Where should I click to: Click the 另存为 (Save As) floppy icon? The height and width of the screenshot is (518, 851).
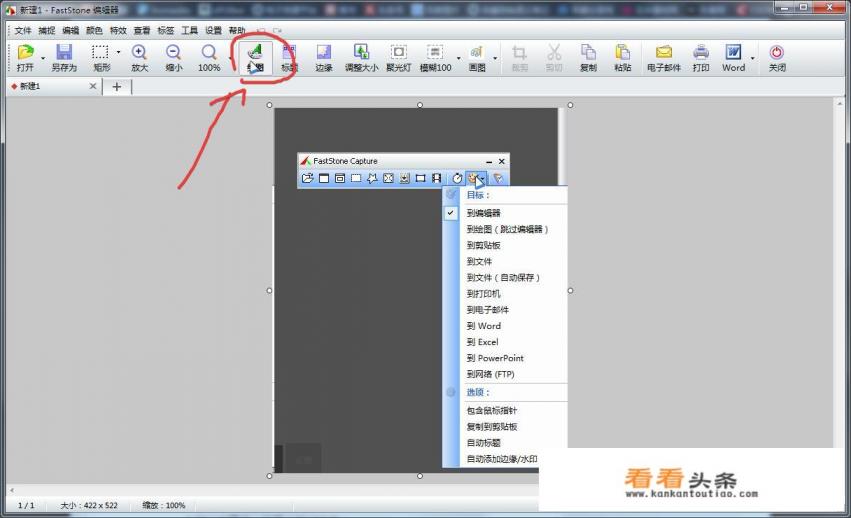click(x=64, y=56)
